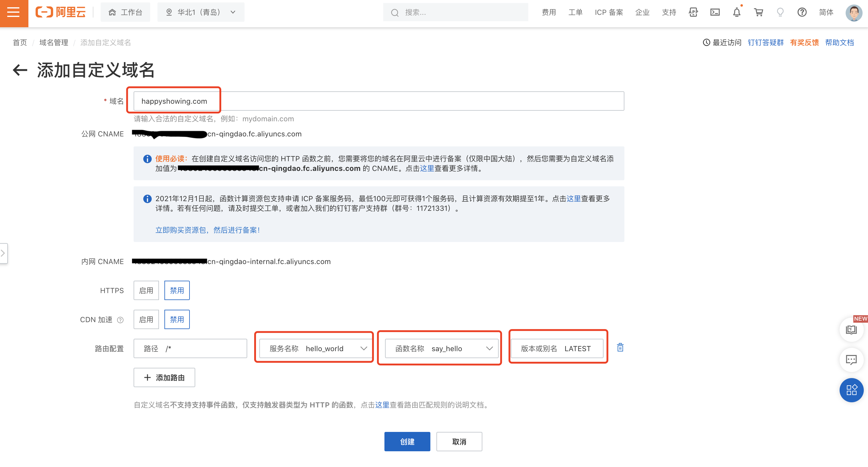Open the help question-mark icon

802,12
